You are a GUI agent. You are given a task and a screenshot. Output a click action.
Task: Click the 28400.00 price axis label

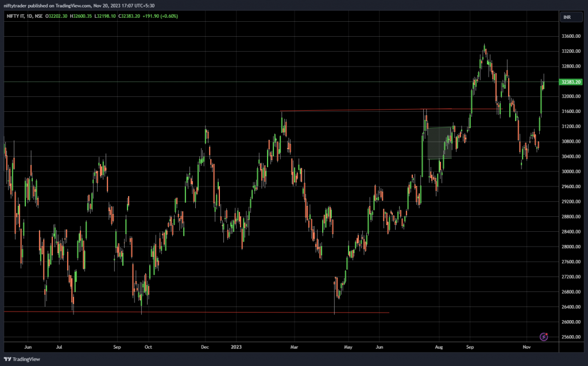coord(571,232)
